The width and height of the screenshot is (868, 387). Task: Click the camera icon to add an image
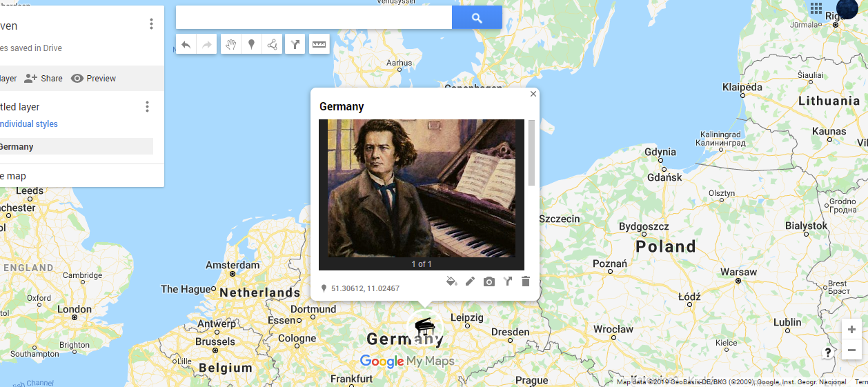point(489,281)
